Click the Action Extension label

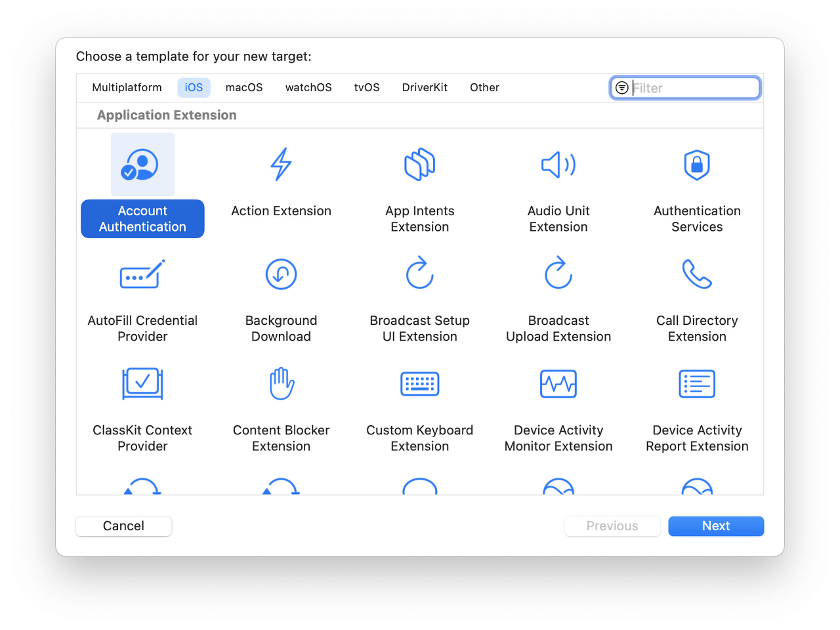point(282,211)
